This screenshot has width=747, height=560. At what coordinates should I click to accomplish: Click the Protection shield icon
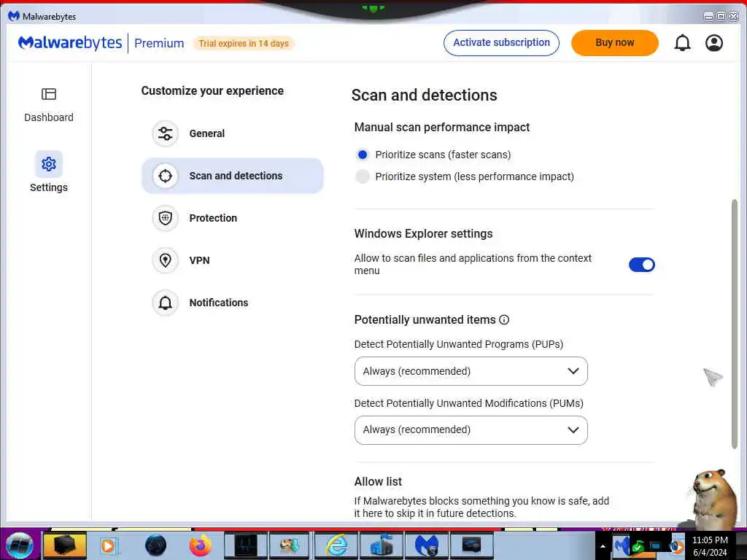(x=166, y=218)
